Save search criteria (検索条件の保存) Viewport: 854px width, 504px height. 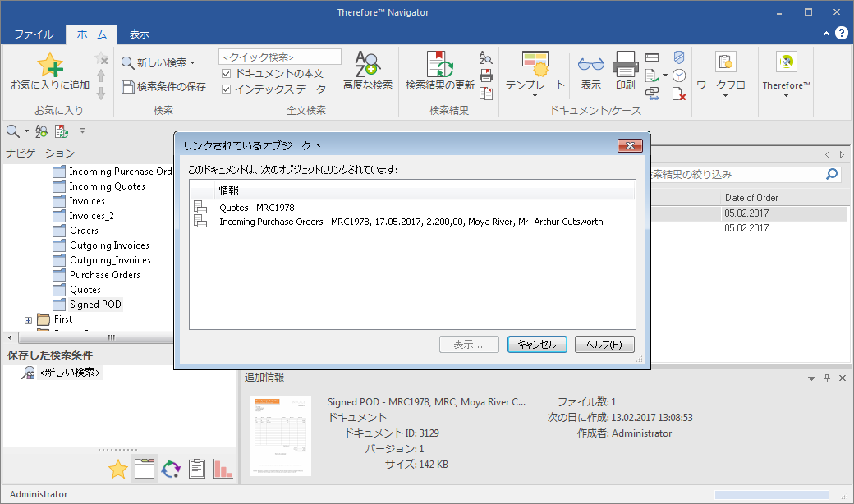[163, 86]
